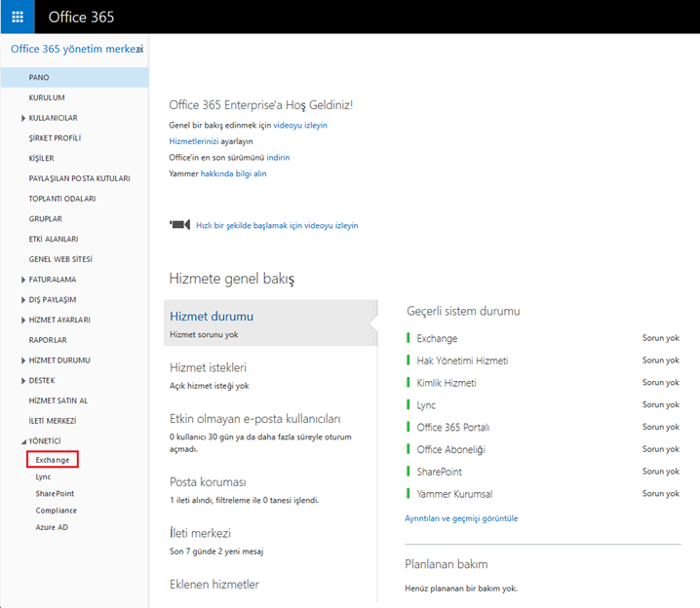Click Office 365 yönetim merkezi title
Image resolution: width=700 pixels, height=608 pixels.
(77, 49)
